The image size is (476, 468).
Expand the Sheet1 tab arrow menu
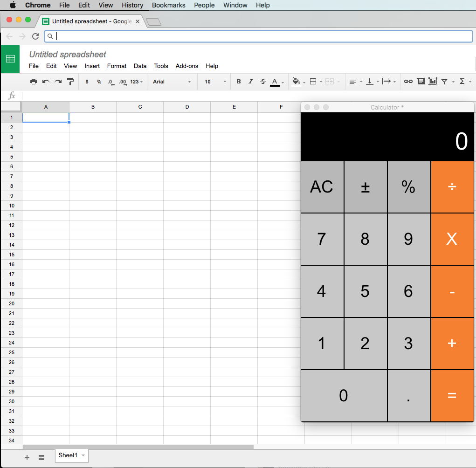pyautogui.click(x=83, y=455)
